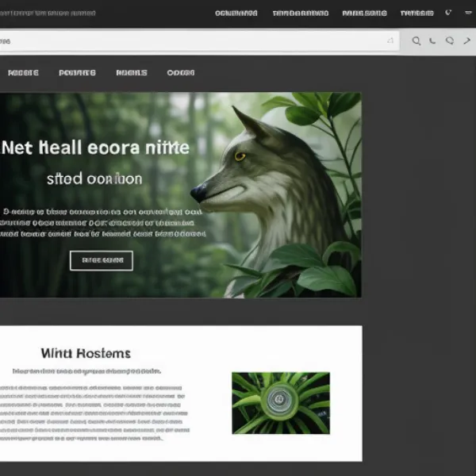476x476 pixels.
Task: Open the fourth link in the top dark navigation
Action: [417, 13]
